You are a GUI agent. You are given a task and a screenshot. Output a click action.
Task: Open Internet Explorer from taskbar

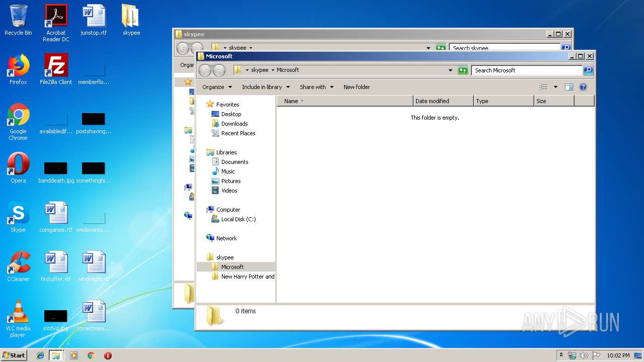click(x=40, y=355)
